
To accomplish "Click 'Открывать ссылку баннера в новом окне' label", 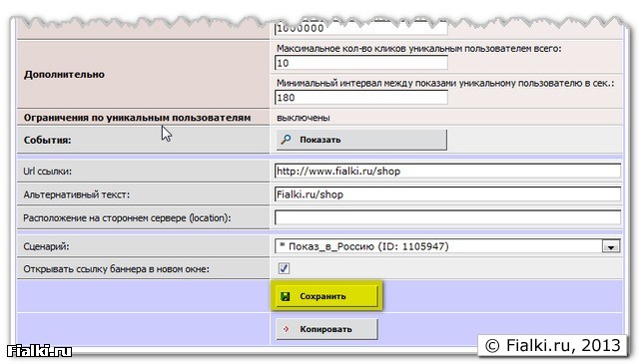I will pos(116,269).
